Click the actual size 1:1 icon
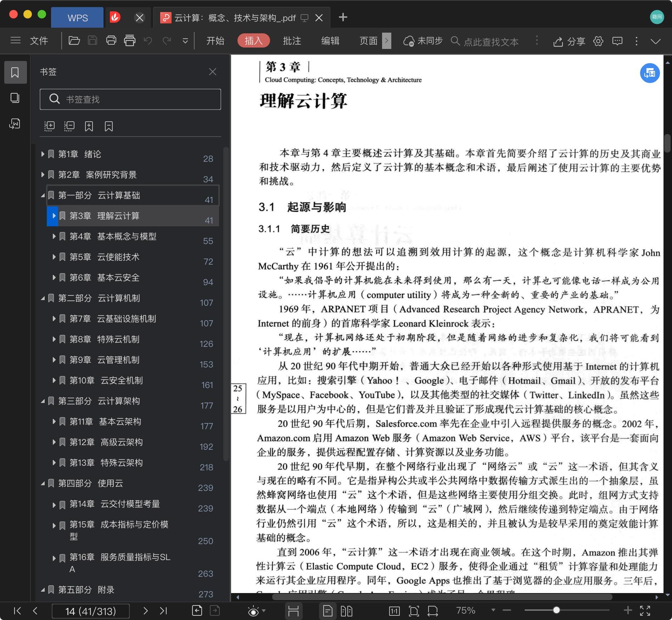Image resolution: width=672 pixels, height=620 pixels. 394,610
